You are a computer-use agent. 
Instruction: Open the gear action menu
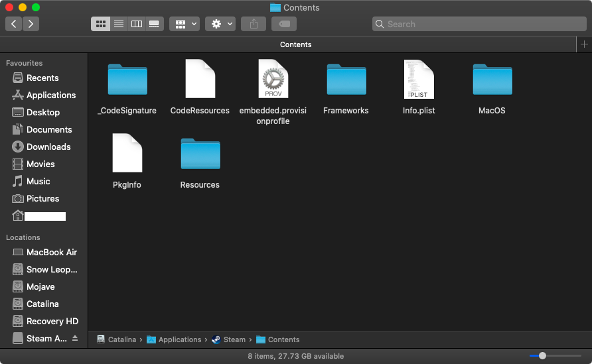pyautogui.click(x=220, y=24)
